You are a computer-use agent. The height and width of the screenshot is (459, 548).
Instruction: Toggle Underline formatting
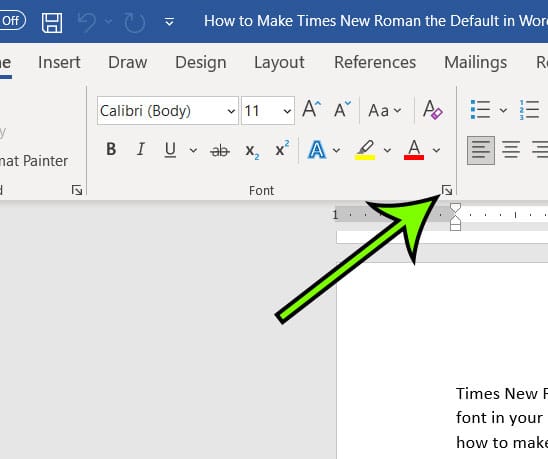170,150
